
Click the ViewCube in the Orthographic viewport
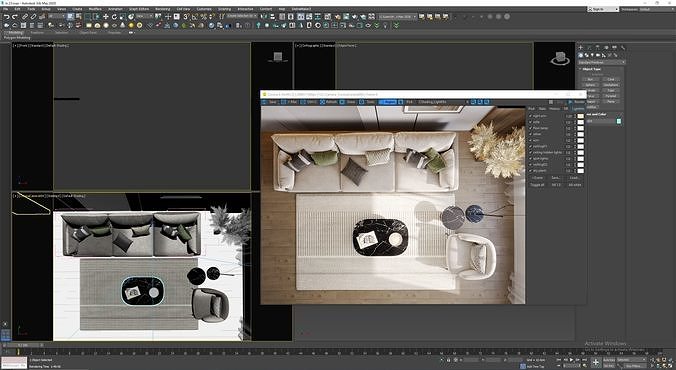click(x=560, y=59)
